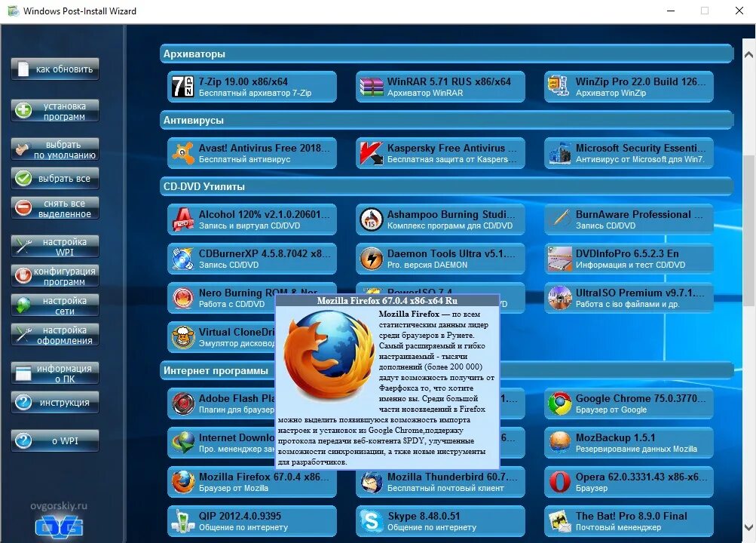Screen dimensions: 756x543
Task: Open 'настройка WPI' in sidebar
Action: (55, 247)
